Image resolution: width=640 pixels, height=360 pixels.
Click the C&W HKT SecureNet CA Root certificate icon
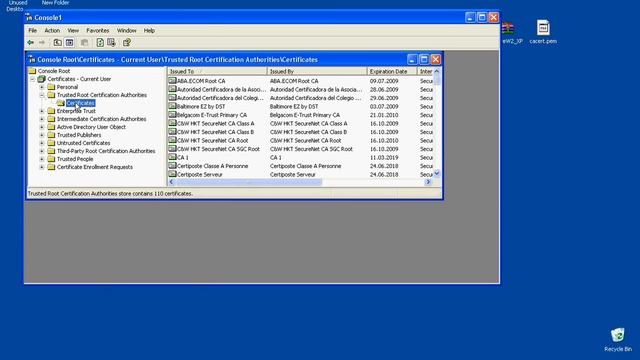pyautogui.click(x=172, y=140)
